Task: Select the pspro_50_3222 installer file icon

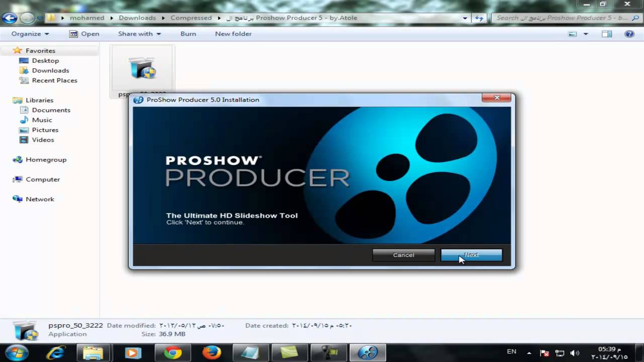Action: pos(143,69)
